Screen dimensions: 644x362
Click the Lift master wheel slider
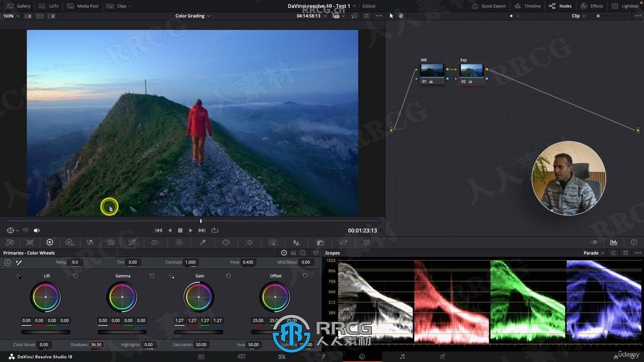[x=46, y=332]
